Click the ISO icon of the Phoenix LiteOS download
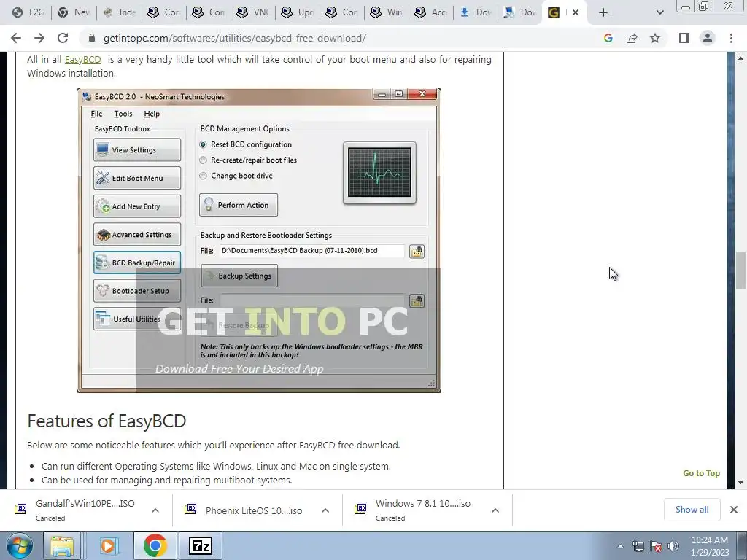Screen dimensions: 747x560 coord(190,509)
